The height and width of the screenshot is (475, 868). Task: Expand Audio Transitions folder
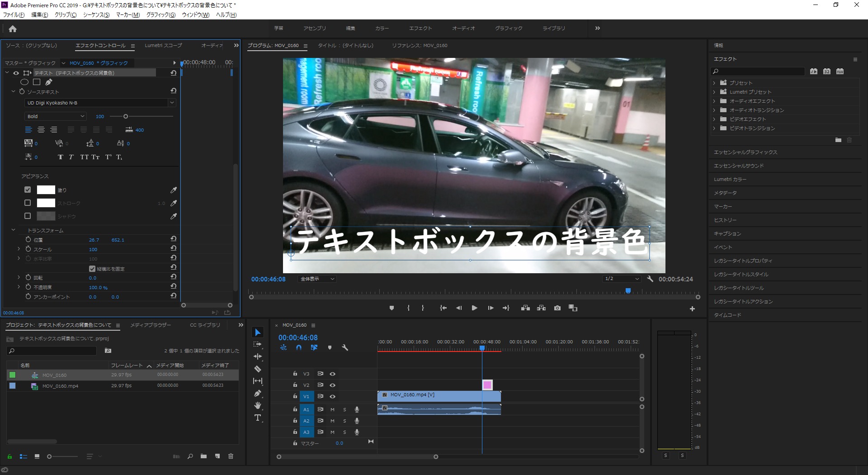click(714, 110)
